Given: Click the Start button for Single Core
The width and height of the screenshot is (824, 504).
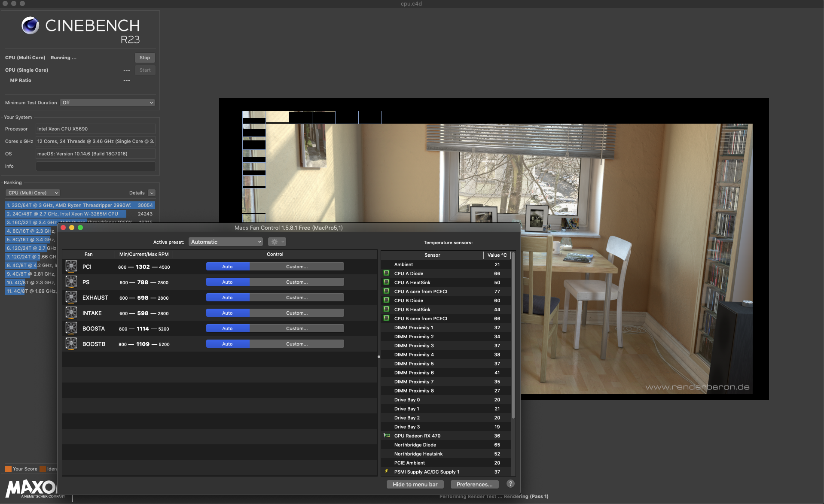Looking at the screenshot, I should click(145, 70).
